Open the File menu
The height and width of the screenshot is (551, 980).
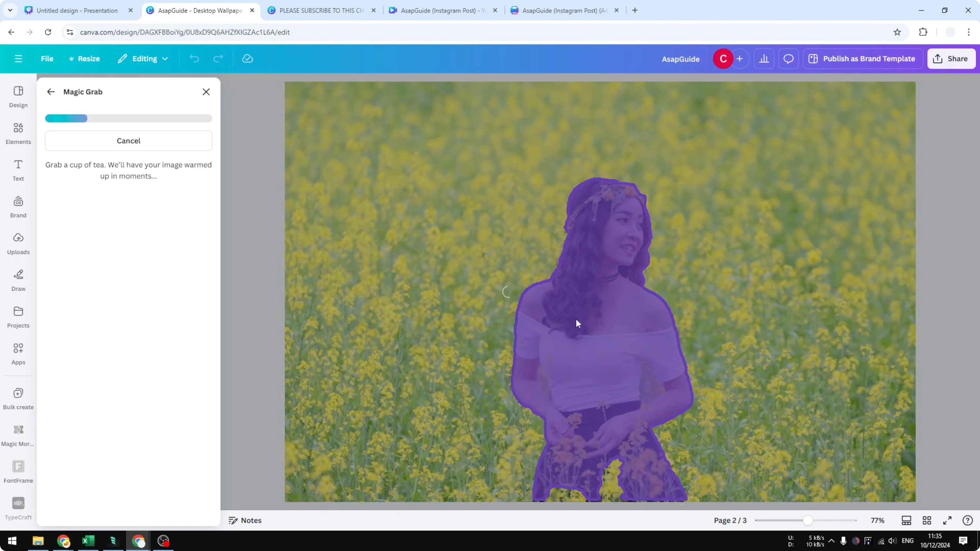tap(47, 59)
